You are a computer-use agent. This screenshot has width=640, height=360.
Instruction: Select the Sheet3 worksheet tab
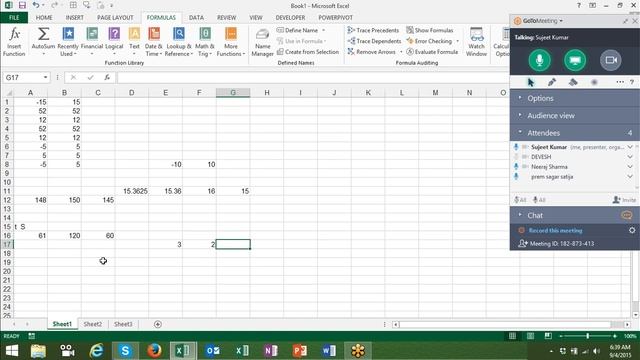[123, 324]
